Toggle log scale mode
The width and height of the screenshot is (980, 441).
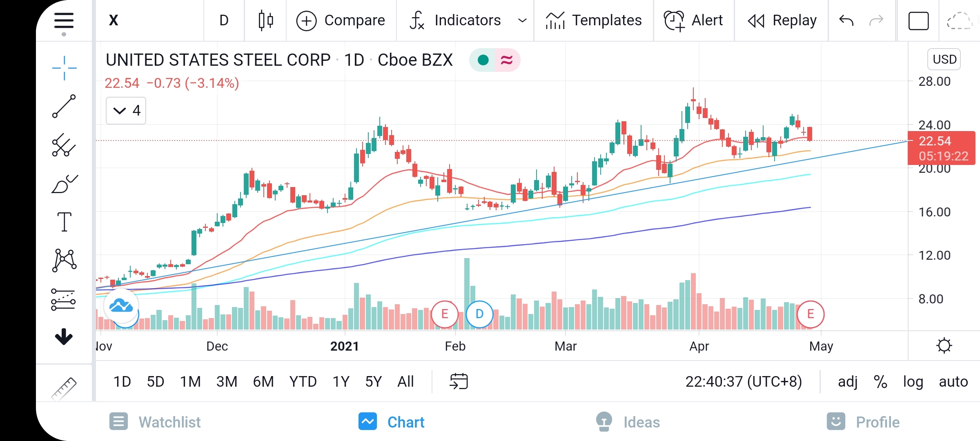[913, 382]
